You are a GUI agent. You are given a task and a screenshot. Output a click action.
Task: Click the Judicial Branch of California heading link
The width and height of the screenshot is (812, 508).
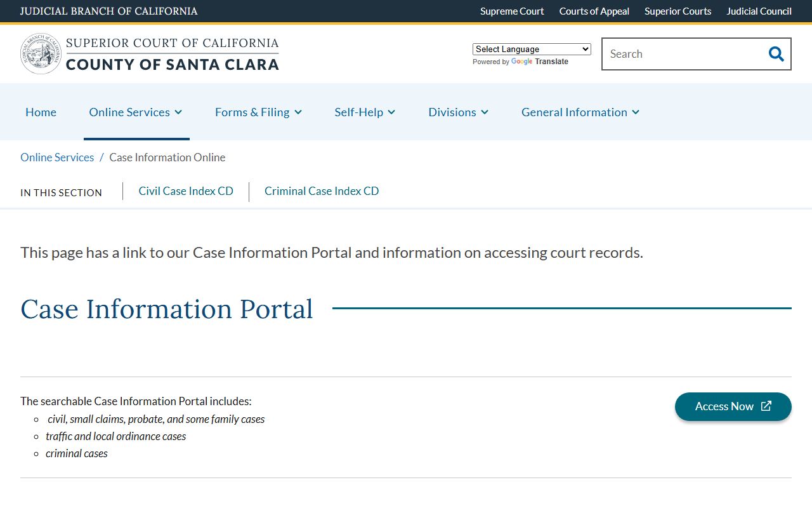[109, 11]
